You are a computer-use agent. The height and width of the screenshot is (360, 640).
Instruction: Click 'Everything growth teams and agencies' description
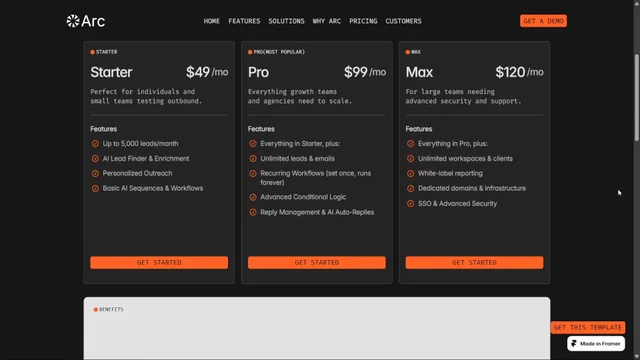click(x=300, y=96)
